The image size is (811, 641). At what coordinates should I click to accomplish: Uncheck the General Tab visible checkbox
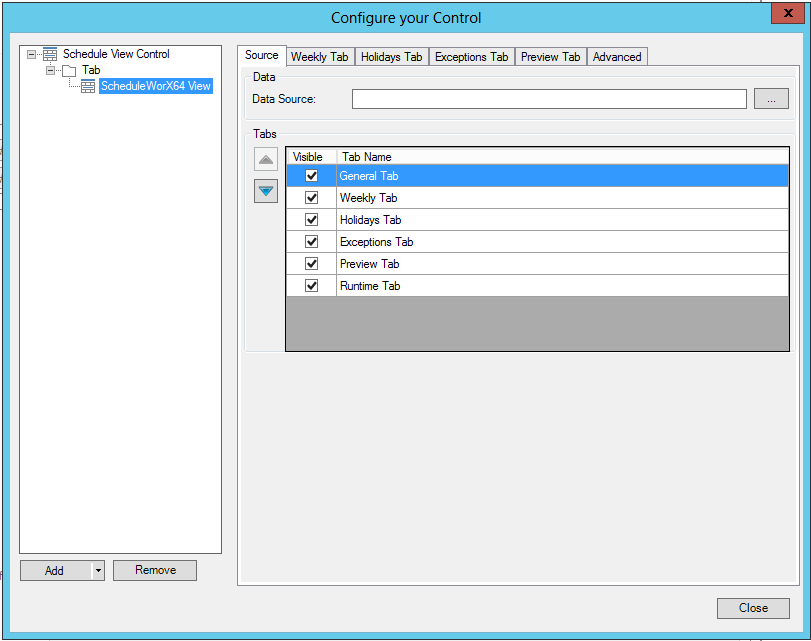(311, 176)
